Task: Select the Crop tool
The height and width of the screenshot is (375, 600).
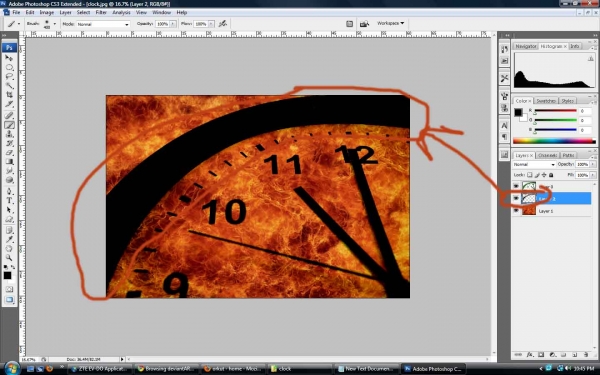Action: pos(9,95)
